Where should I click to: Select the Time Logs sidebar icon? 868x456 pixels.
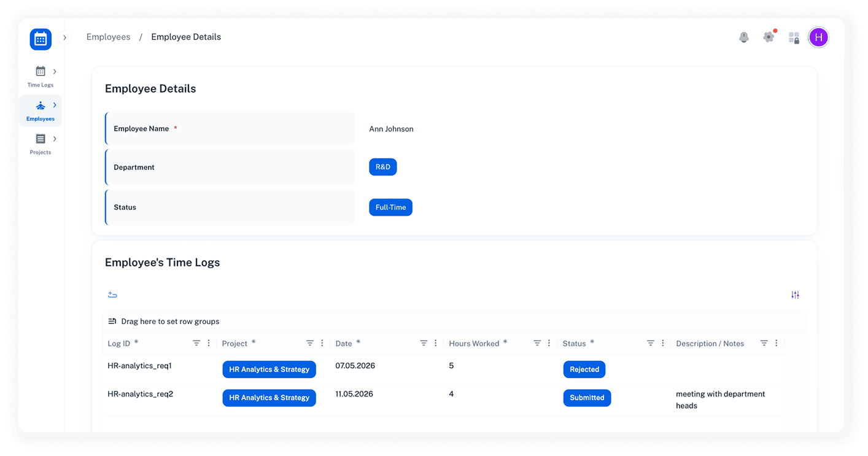pyautogui.click(x=40, y=72)
